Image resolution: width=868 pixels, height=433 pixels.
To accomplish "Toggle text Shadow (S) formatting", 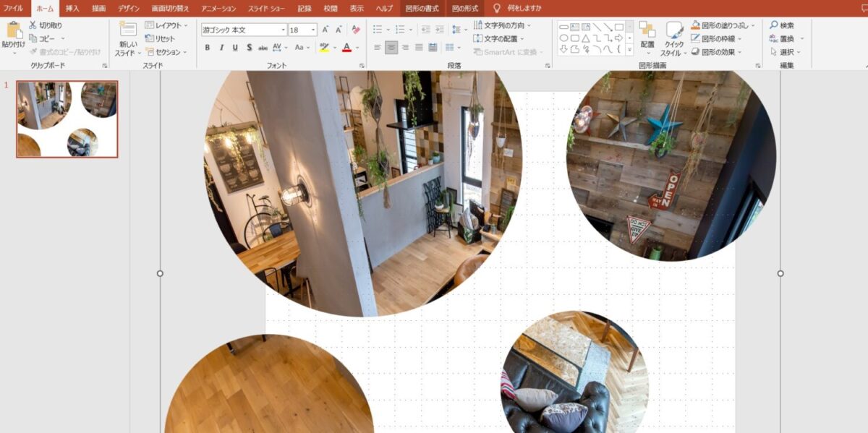I will click(x=249, y=48).
